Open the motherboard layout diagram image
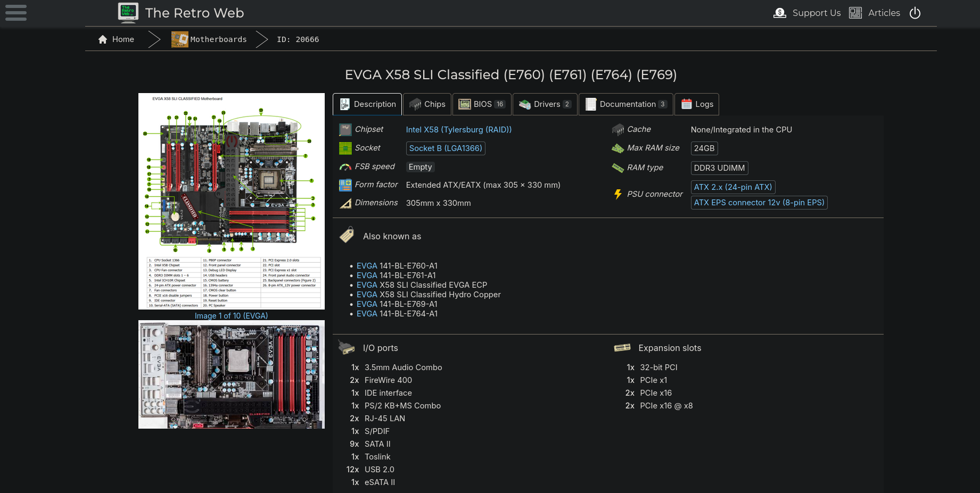This screenshot has width=980, height=493. click(232, 201)
